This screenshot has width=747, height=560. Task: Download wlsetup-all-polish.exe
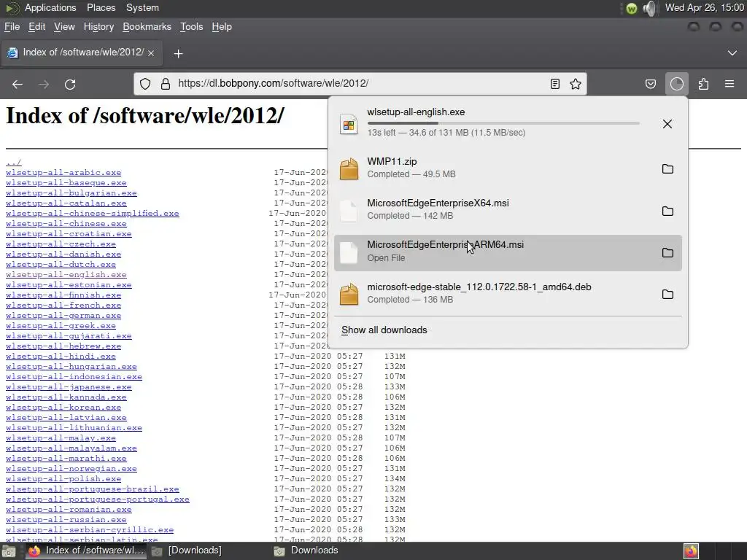[x=63, y=478]
